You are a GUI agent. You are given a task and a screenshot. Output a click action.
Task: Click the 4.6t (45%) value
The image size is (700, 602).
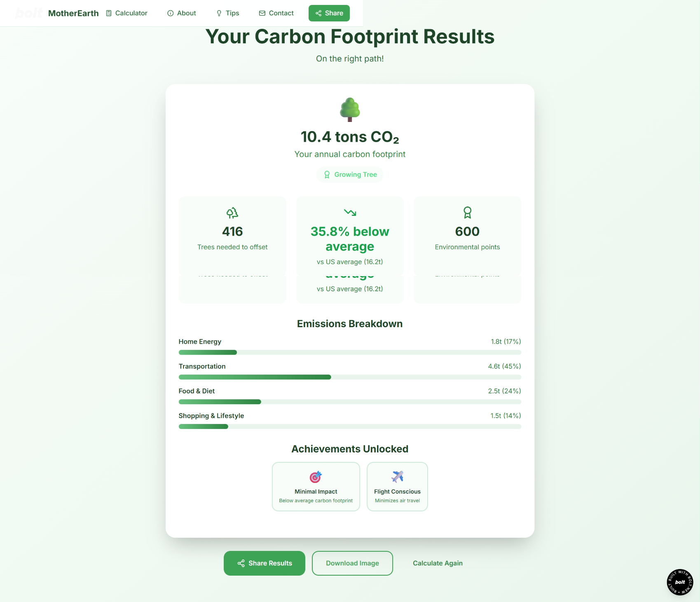point(505,366)
